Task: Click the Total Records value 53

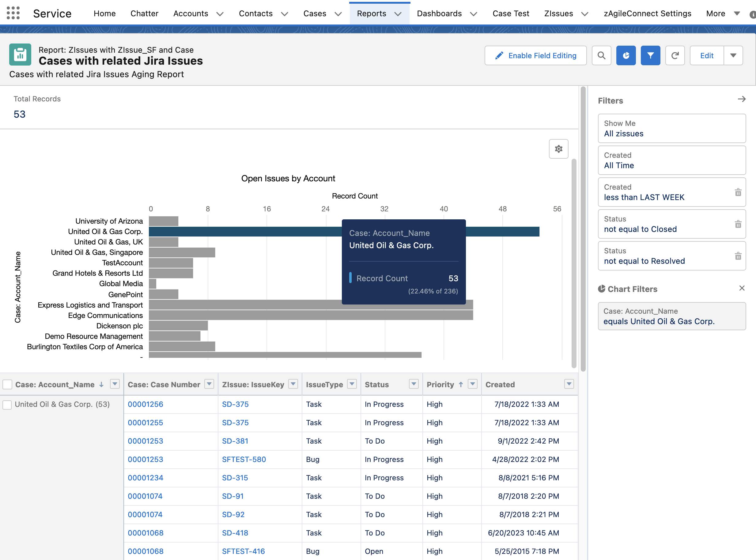Action: [19, 114]
